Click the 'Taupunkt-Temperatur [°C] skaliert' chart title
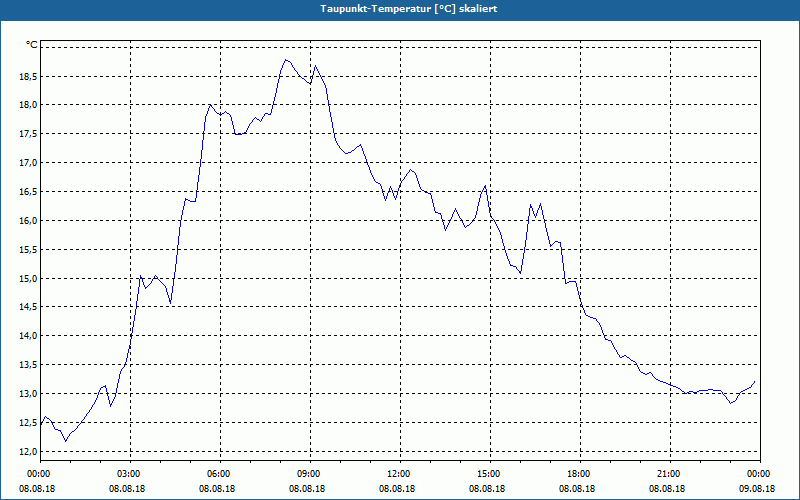Screen dimensions: 800x500 point(409,9)
